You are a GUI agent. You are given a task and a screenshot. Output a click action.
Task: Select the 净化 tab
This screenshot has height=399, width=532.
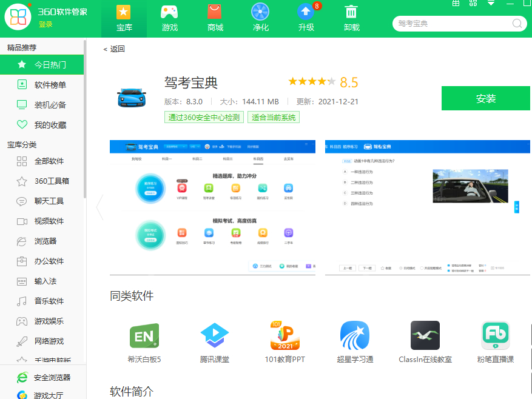261,19
